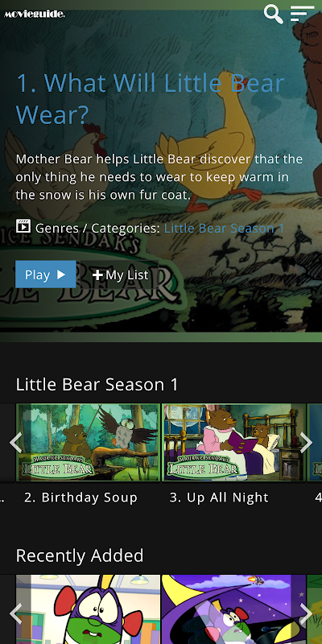
Task: Click the film icon beside Genres
Action: (23, 226)
